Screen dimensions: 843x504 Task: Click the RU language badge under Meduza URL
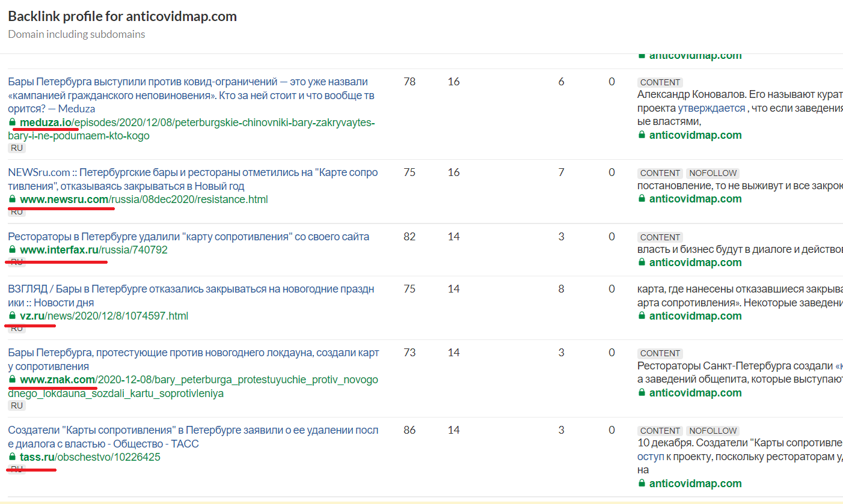16,148
